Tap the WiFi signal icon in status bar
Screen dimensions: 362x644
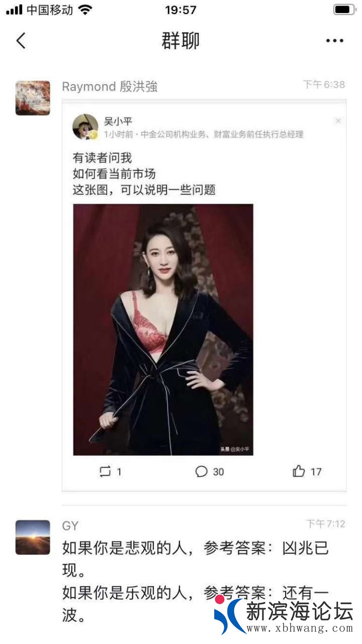point(85,10)
